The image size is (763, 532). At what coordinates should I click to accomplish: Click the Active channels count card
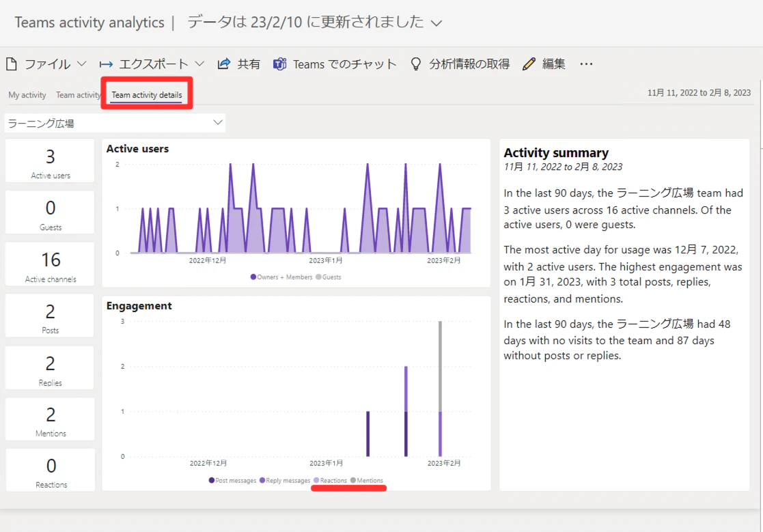click(x=50, y=264)
